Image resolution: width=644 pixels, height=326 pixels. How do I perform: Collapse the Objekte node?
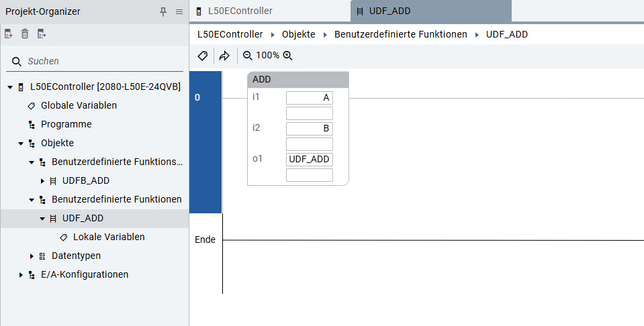point(21,144)
